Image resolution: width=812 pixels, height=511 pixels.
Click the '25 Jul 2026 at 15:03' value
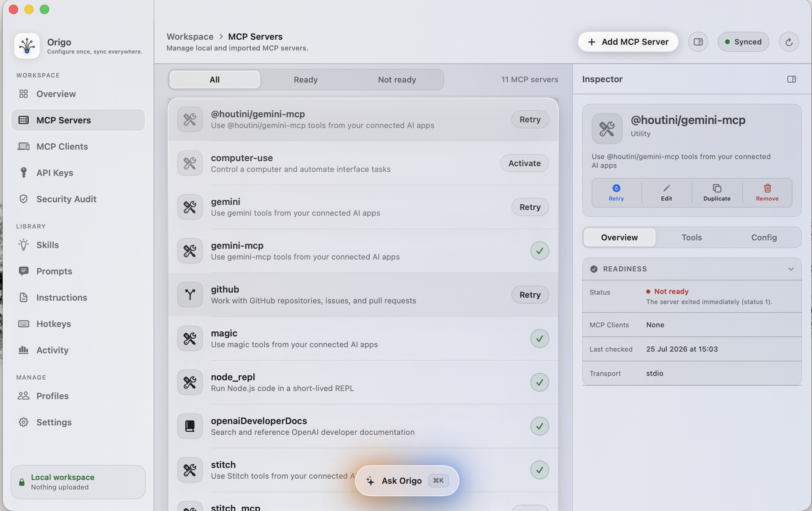(682, 349)
